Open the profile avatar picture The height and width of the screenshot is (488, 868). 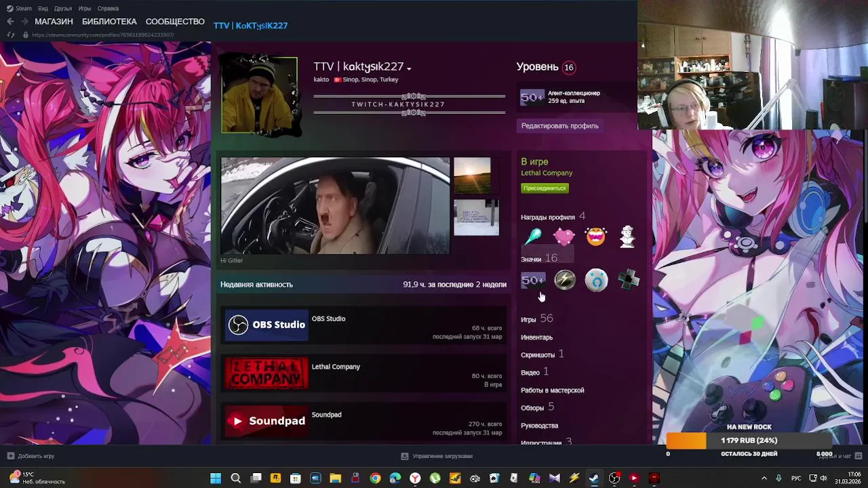click(x=259, y=94)
